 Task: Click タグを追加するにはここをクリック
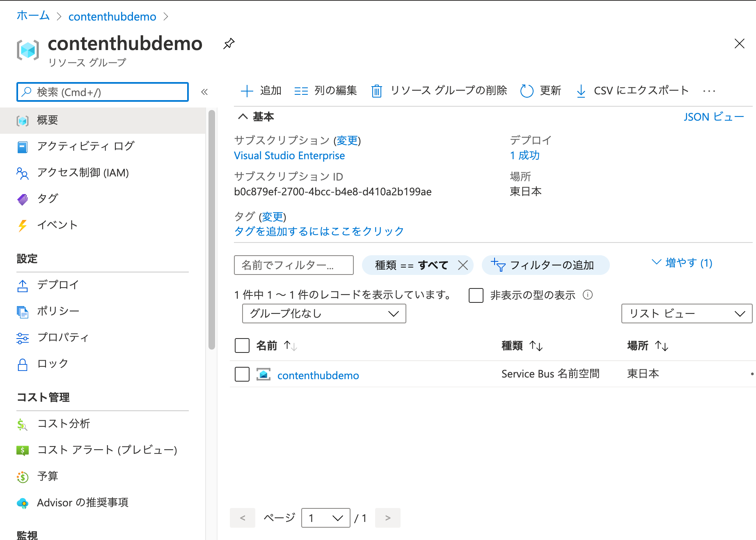[319, 231]
